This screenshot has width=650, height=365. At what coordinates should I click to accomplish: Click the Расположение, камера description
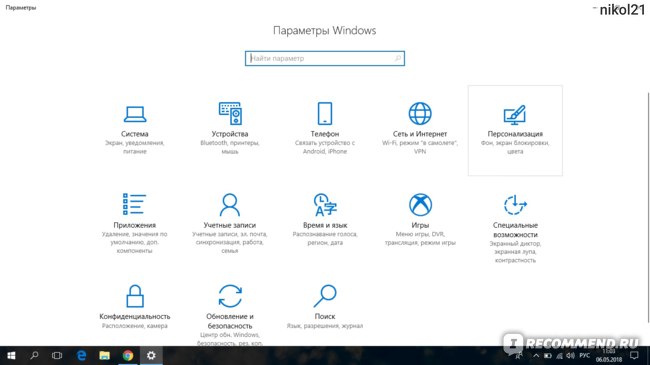[x=135, y=326]
